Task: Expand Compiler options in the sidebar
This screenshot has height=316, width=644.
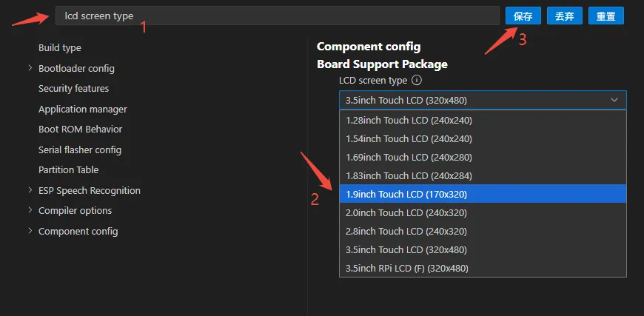Action: [x=30, y=210]
